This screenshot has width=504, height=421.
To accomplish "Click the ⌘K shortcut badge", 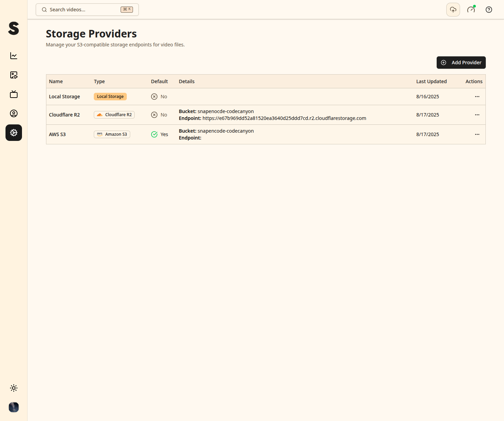I will point(127,10).
